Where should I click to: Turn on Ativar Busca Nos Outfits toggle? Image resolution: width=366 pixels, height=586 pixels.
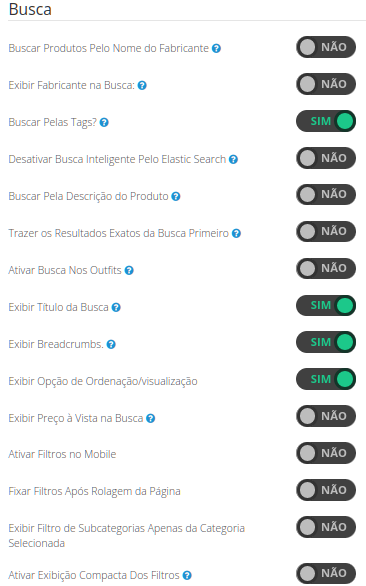[326, 268]
